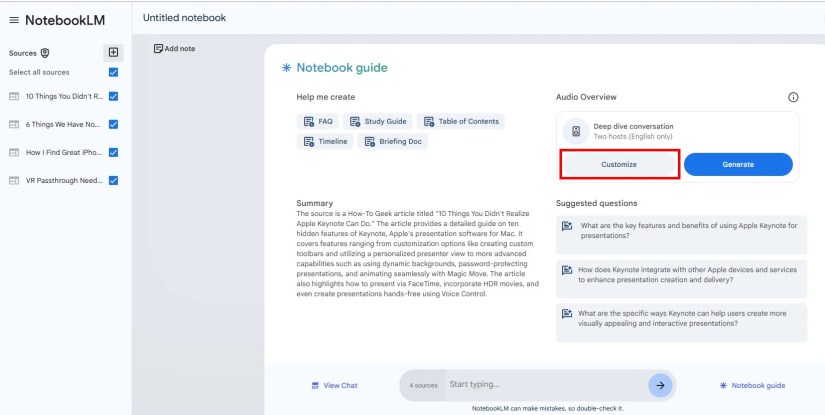825x415 pixels.
Task: Click the 4 sources indicator
Action: click(x=423, y=386)
